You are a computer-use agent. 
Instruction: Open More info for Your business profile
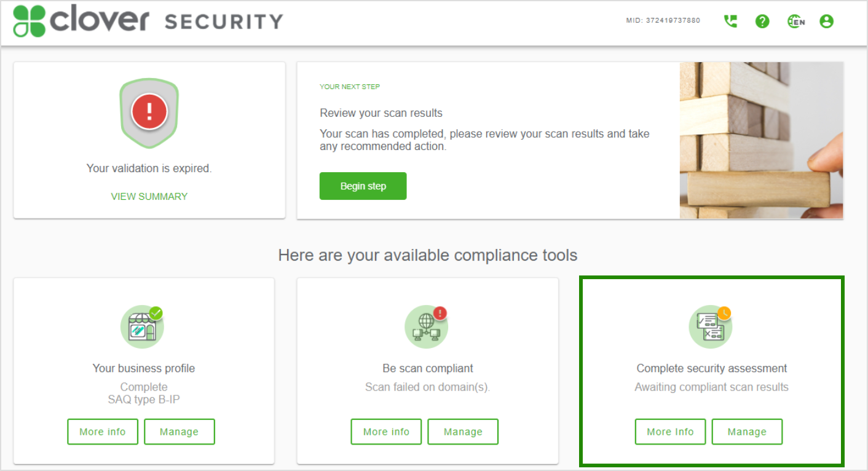pyautogui.click(x=103, y=432)
